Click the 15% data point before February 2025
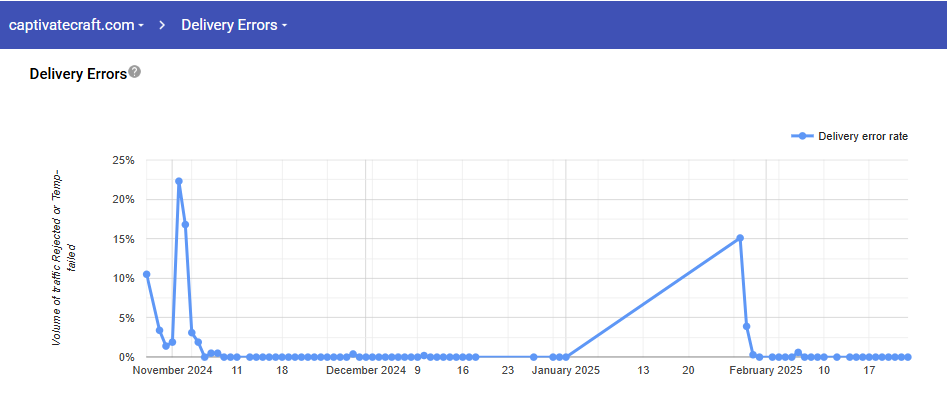The width and height of the screenshot is (947, 398). coord(740,238)
